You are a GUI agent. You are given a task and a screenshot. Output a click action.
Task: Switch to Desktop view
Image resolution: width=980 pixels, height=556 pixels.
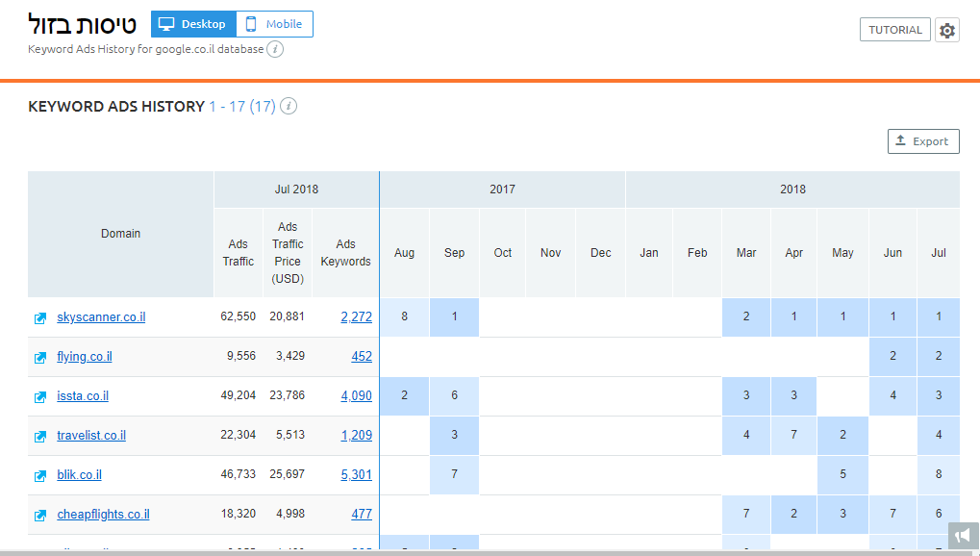[x=193, y=24]
